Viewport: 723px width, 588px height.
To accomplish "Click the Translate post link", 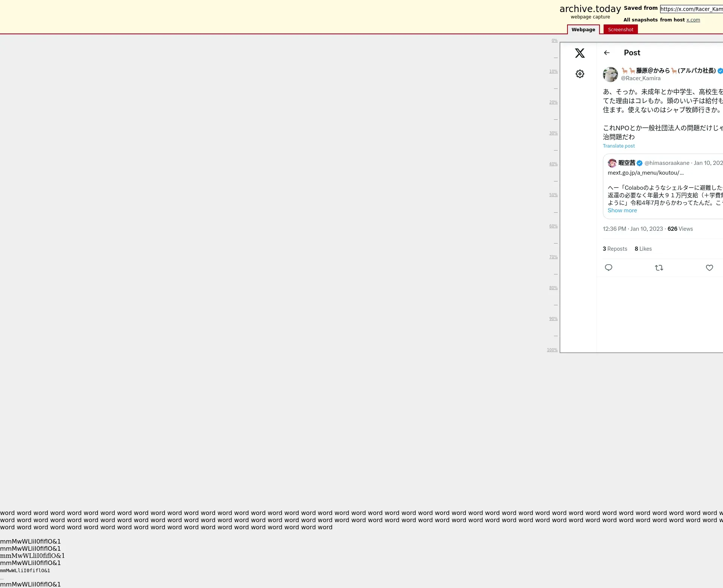I will tap(619, 146).
